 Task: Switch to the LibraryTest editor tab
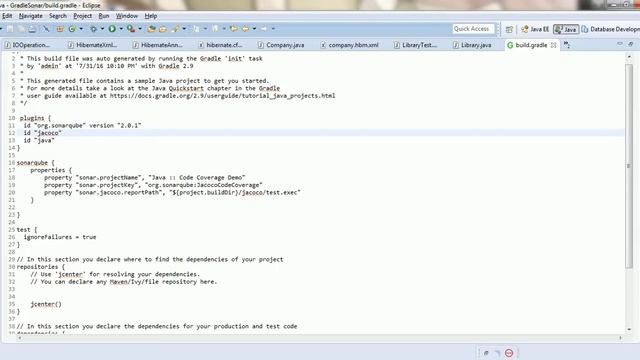(416, 45)
